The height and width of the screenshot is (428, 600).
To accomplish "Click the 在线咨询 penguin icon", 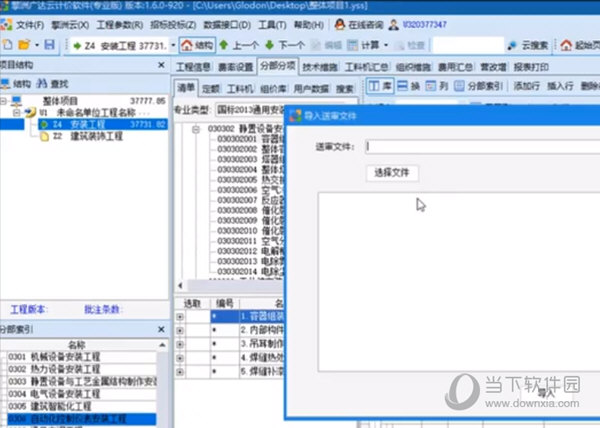I will [x=339, y=25].
